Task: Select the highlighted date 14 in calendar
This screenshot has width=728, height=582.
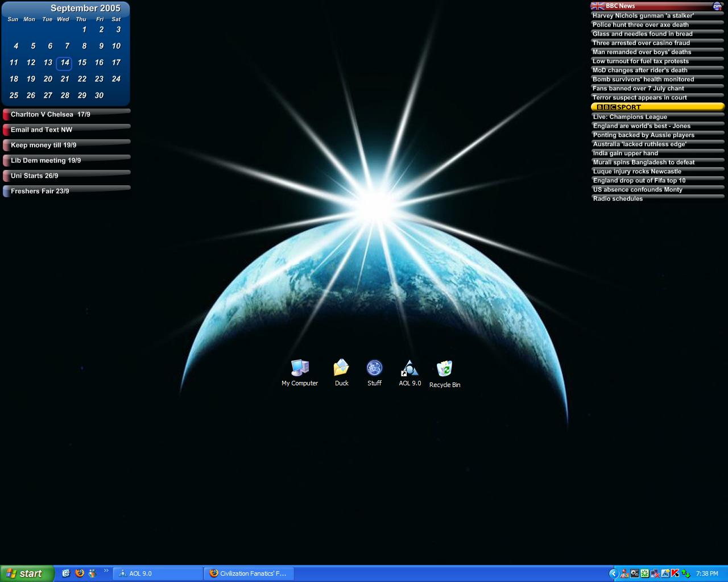Action: 64,63
